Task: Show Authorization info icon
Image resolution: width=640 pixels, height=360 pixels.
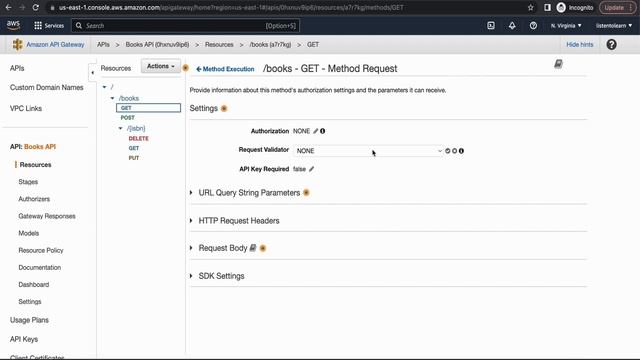Action: pos(322,131)
